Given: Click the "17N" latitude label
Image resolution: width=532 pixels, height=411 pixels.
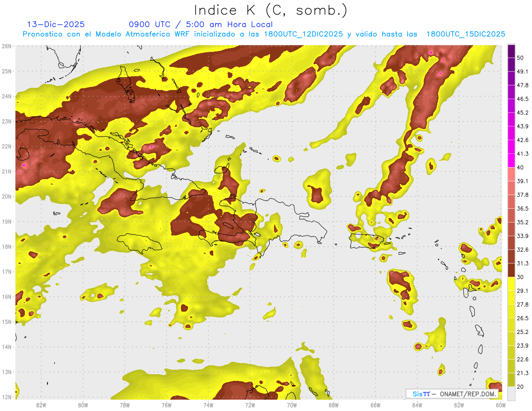Looking at the screenshot, I should (x=6, y=271).
